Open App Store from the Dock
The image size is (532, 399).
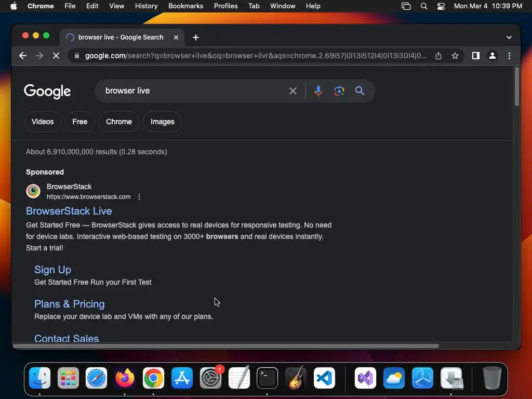pyautogui.click(x=182, y=378)
